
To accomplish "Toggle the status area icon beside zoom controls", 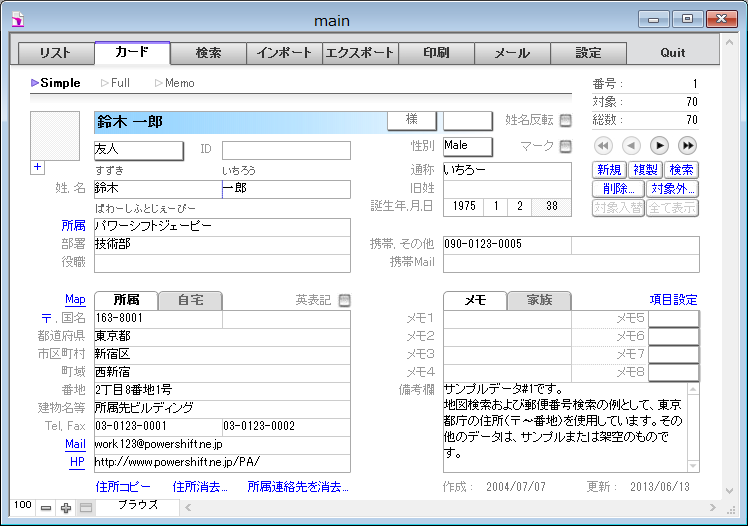I will coord(86,508).
